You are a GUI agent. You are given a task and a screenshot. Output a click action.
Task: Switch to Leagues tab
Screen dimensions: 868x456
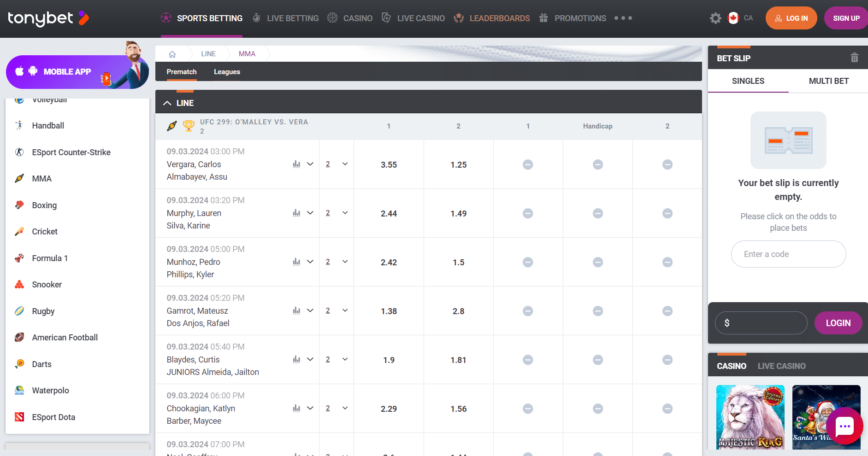click(227, 72)
